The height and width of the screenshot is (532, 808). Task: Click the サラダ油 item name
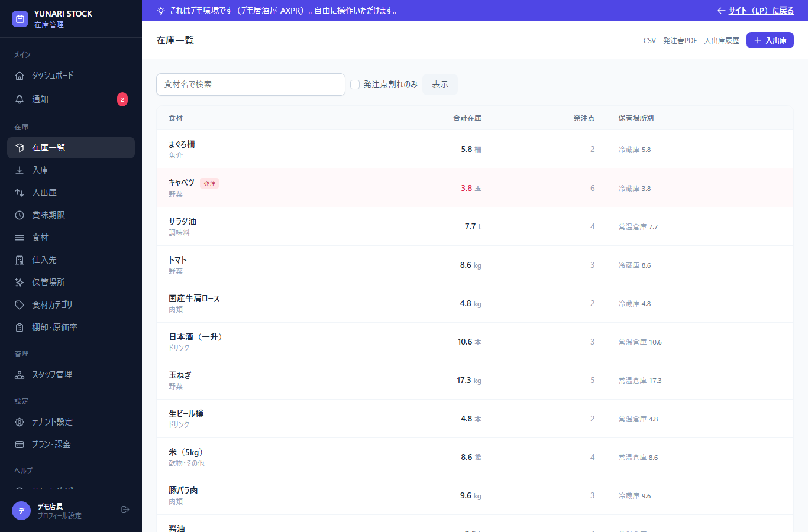pos(182,222)
